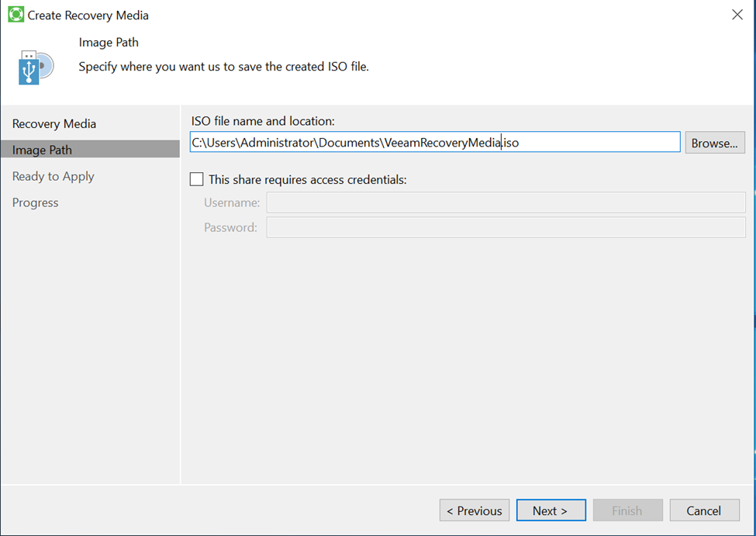Click the 'ISO file name and location' label
Image resolution: width=756 pixels, height=536 pixels.
pyautogui.click(x=263, y=121)
